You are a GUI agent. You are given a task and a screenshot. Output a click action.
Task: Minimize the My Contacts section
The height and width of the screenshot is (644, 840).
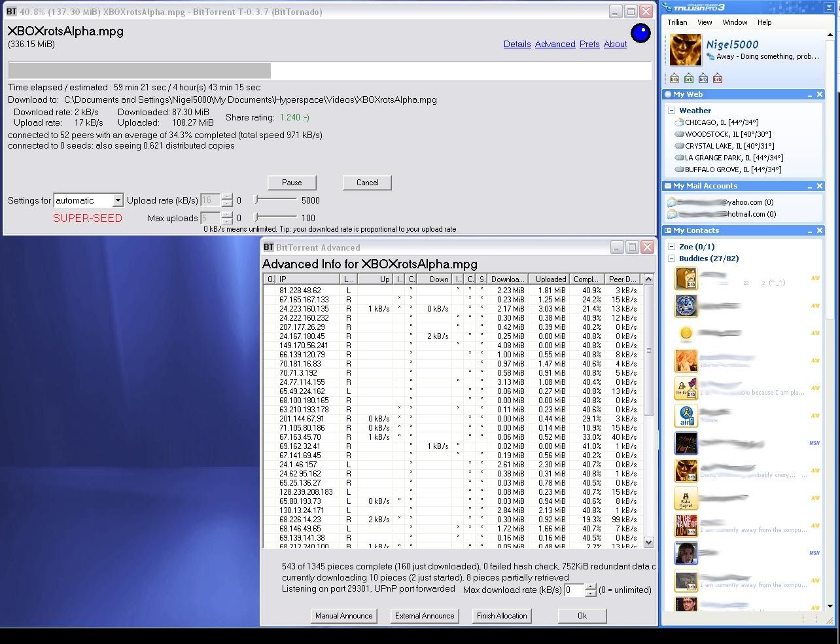point(810,230)
